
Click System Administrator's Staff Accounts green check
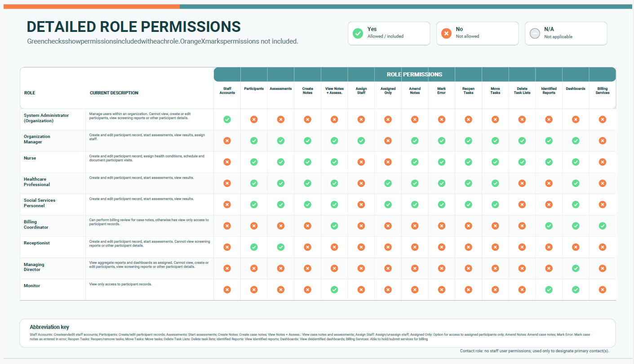(x=227, y=120)
